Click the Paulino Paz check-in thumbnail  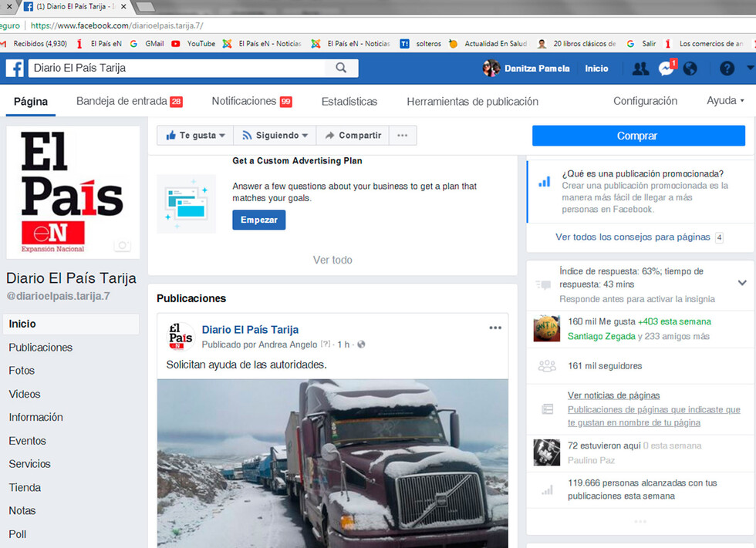pos(547,452)
